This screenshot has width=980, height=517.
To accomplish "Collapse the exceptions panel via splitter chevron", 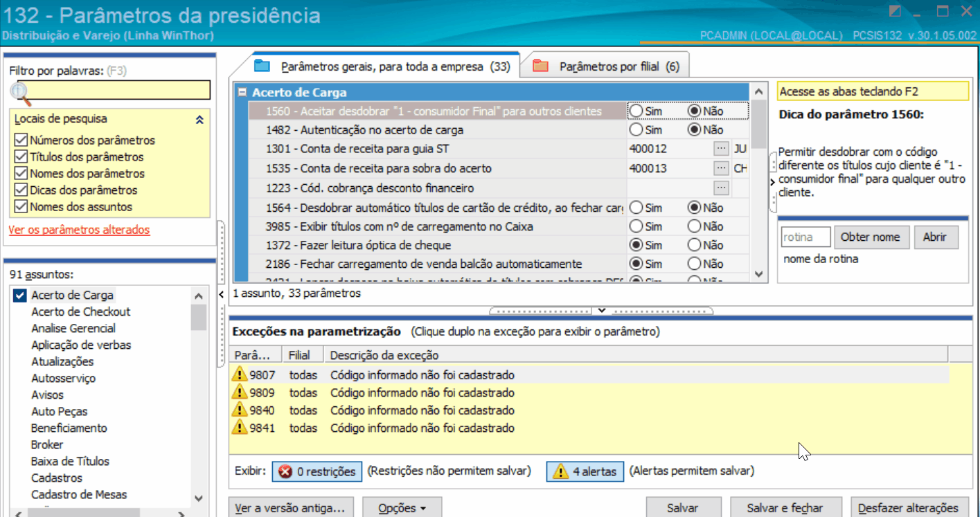I will click(602, 310).
